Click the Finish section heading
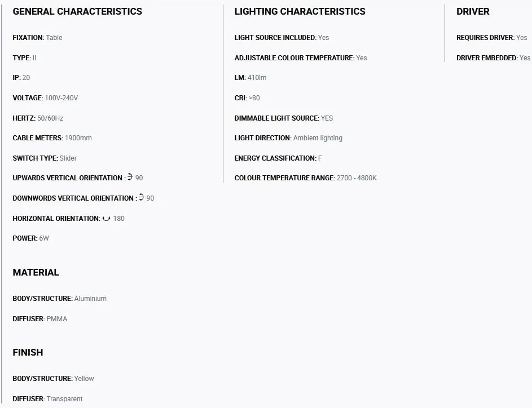 pos(28,352)
